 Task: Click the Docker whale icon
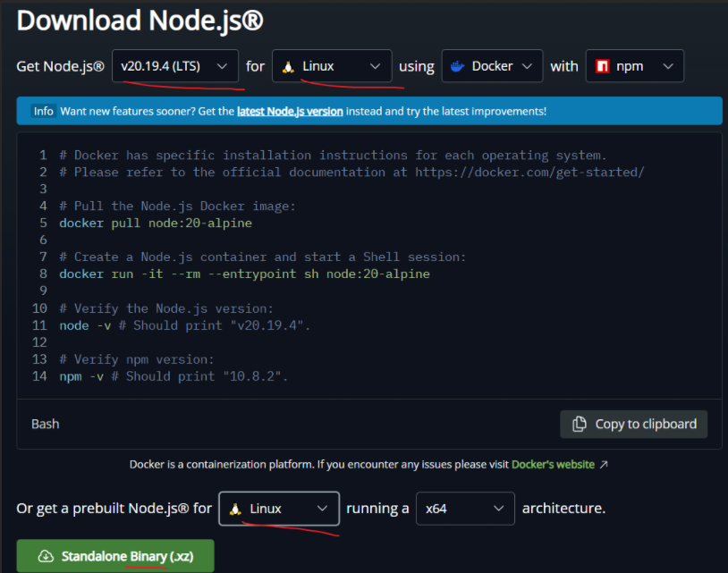(458, 67)
